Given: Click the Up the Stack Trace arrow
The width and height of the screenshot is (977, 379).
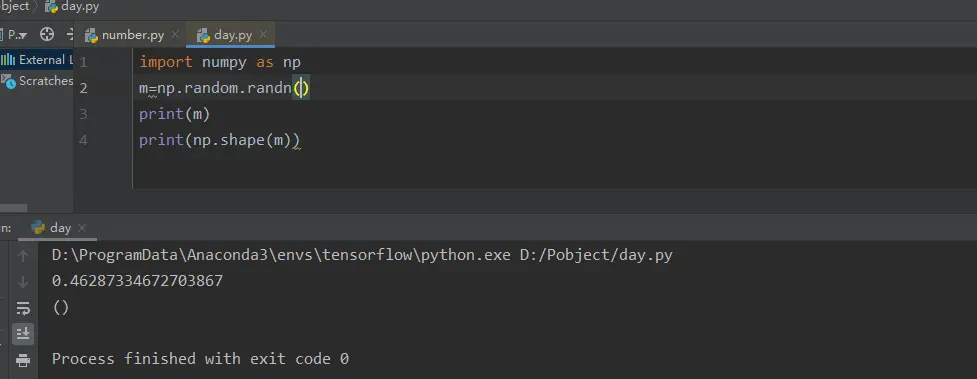Looking at the screenshot, I should 23,255.
